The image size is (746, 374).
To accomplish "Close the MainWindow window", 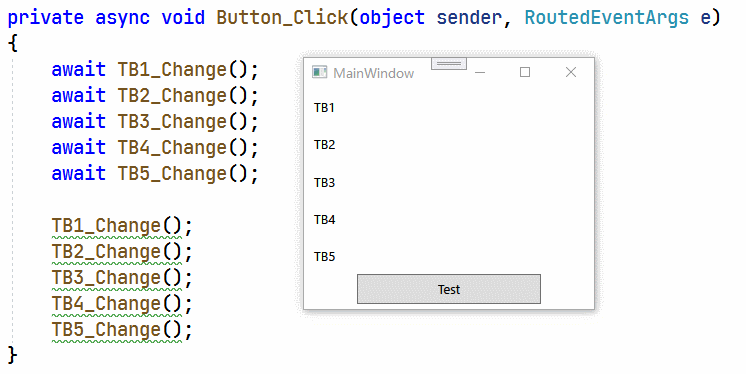I will coord(570,72).
